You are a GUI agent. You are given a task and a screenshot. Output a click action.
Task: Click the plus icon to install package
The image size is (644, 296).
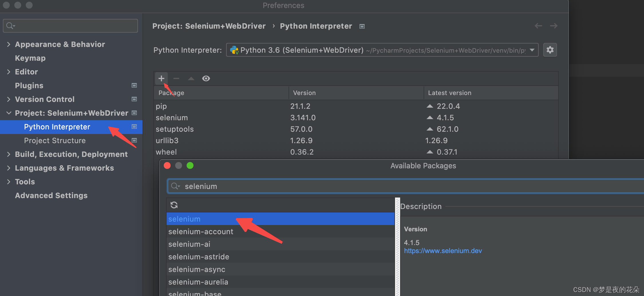(161, 78)
